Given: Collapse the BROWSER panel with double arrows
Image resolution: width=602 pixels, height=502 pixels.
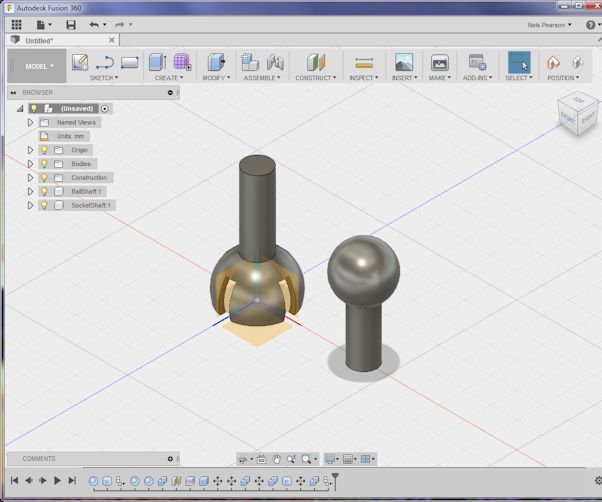Looking at the screenshot, I should [13, 92].
